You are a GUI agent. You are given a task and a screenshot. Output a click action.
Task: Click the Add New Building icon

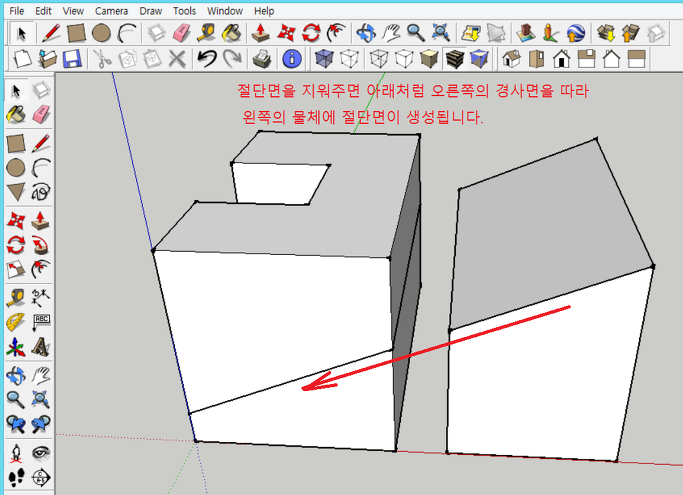click(526, 33)
